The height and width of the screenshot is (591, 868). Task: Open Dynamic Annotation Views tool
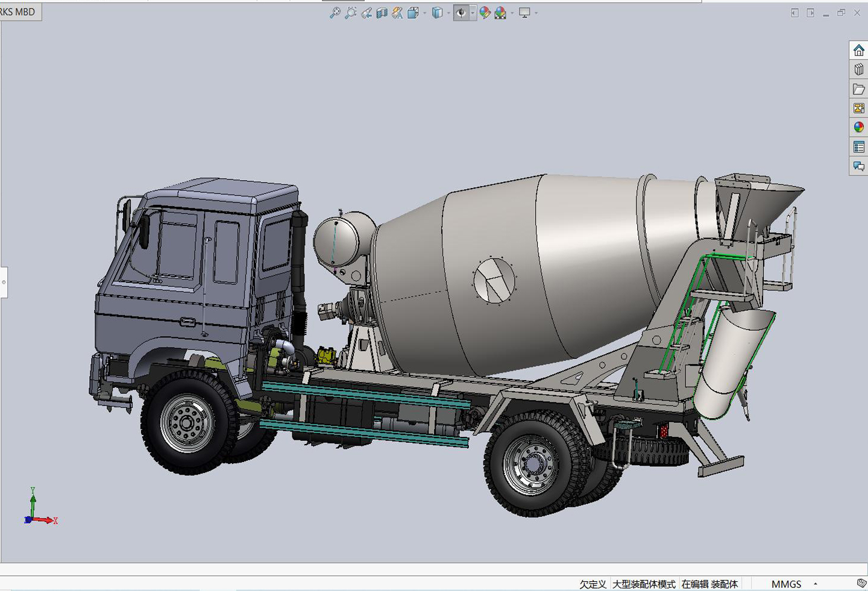(x=397, y=13)
